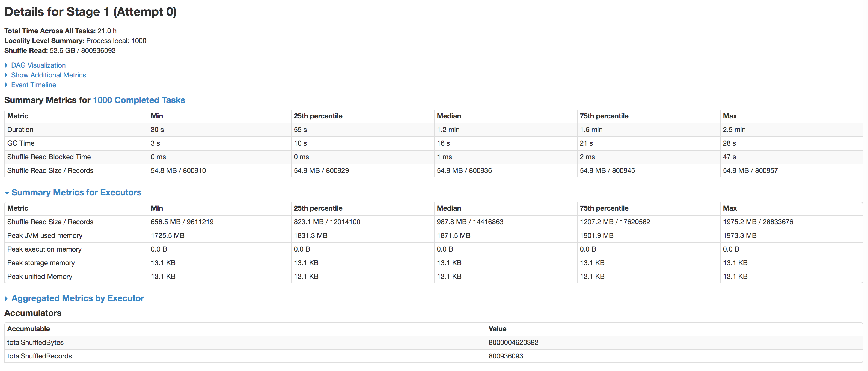868x371 pixels.
Task: Click the arrow beside DAG Visualization
Action: [x=6, y=65]
